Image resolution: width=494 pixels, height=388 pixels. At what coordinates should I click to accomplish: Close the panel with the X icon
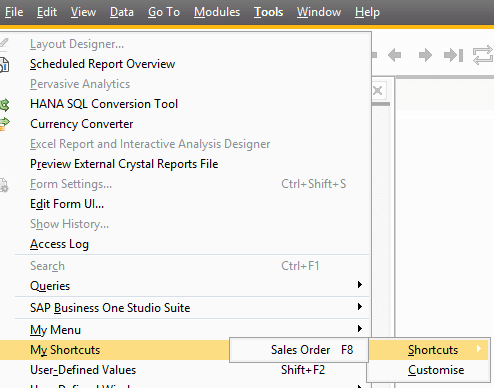[378, 90]
